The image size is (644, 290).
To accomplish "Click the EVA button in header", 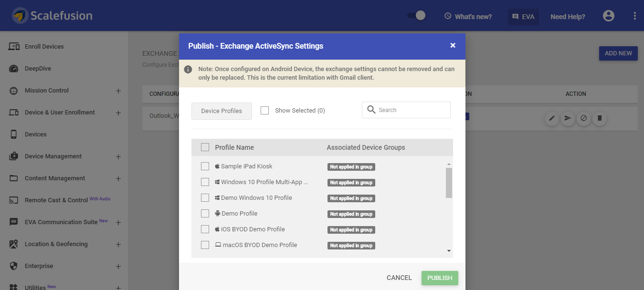I will click(x=523, y=16).
